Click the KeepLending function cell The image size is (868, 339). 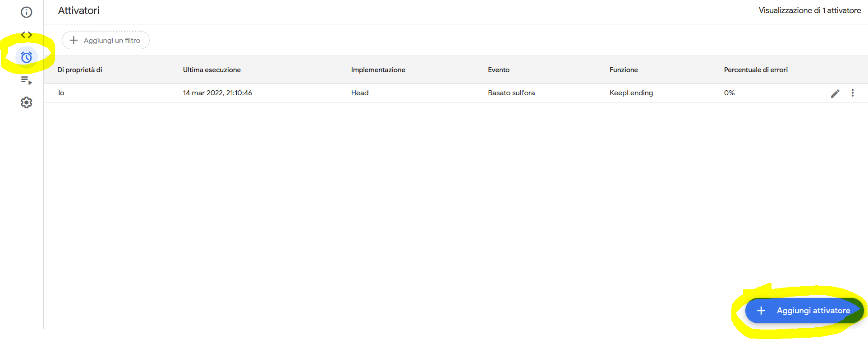pos(631,93)
